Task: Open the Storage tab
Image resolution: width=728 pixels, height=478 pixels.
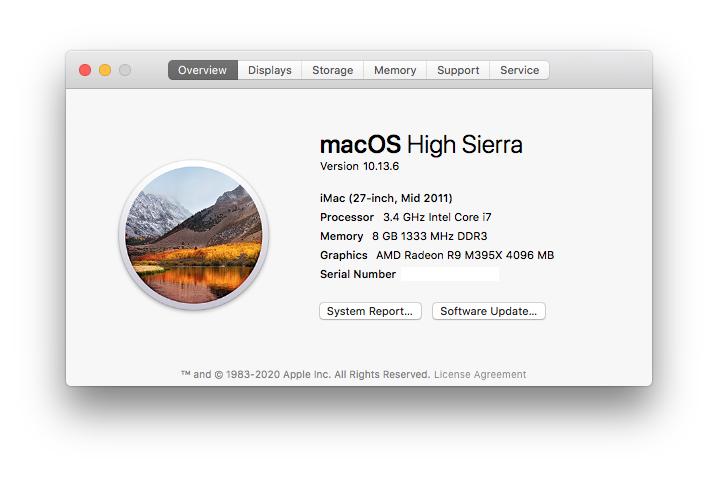Action: click(332, 70)
